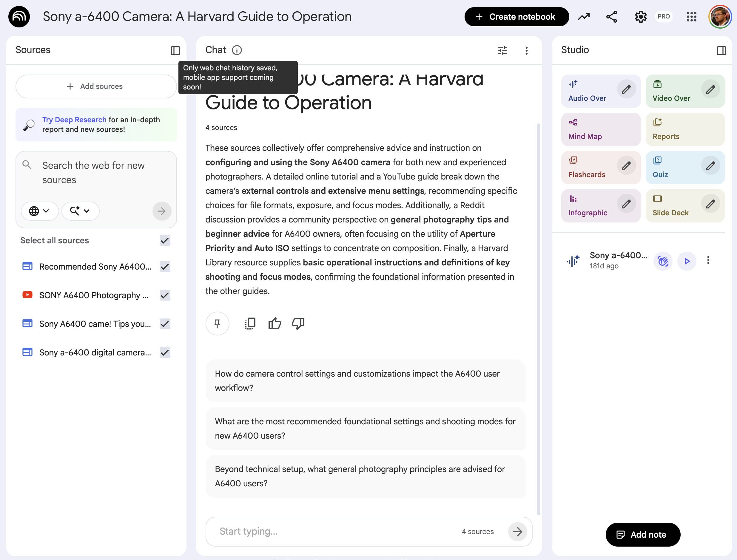Screen dimensions: 737x560
Task: Play the Sony a-6400 audio overview
Action: click(x=687, y=261)
